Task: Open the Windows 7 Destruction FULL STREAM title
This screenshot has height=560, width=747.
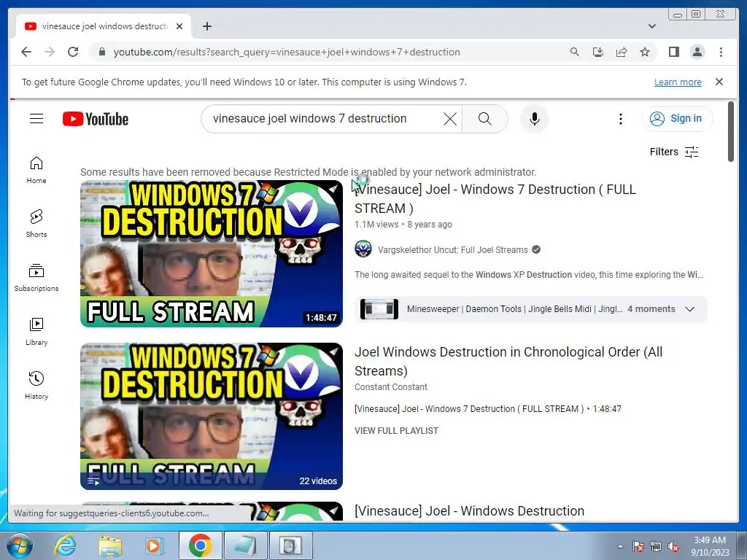Action: (x=495, y=198)
